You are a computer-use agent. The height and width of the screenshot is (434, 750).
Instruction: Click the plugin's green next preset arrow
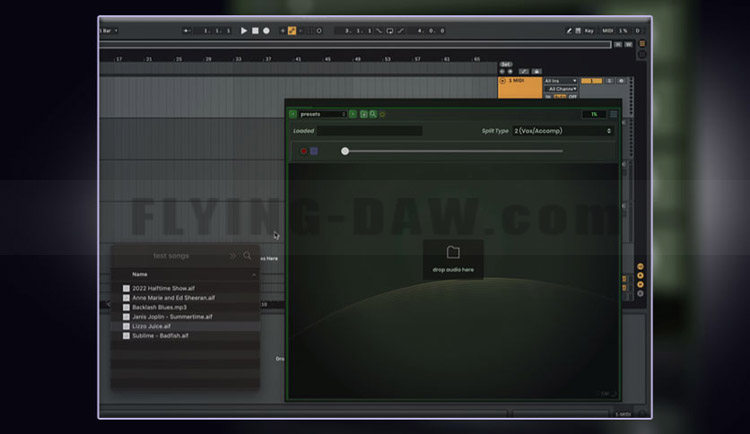(x=353, y=114)
